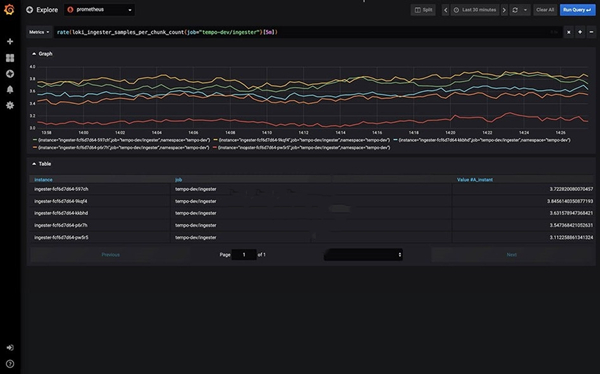Click the refresh query icon
Screen dimensions: 600x374
tap(515, 10)
